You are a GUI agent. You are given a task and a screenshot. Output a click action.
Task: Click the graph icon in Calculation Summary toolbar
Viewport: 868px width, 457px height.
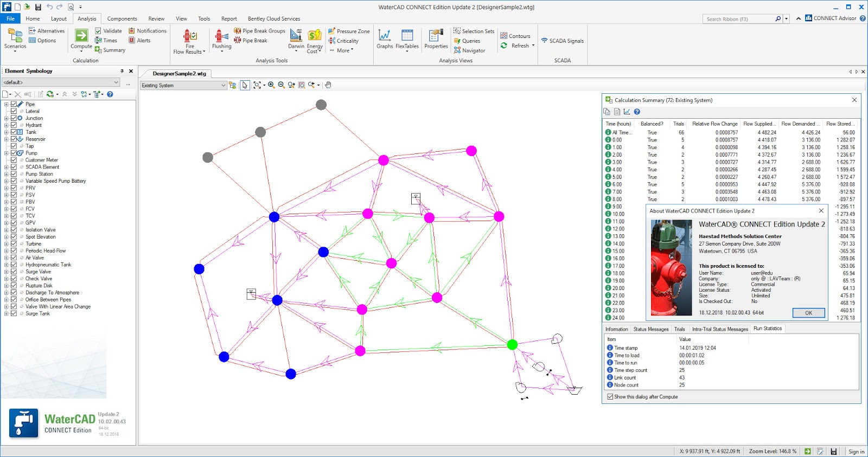627,112
